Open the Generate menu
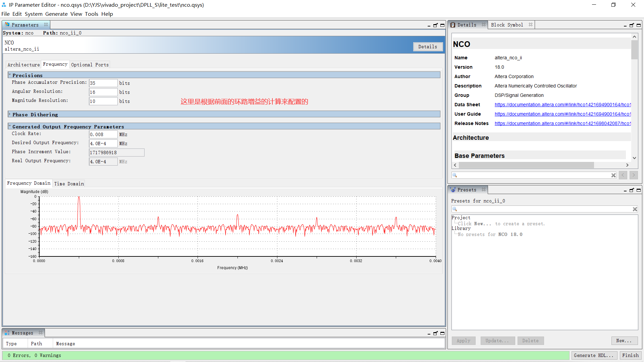Viewport: 644px width, 362px height. pyautogui.click(x=56, y=14)
